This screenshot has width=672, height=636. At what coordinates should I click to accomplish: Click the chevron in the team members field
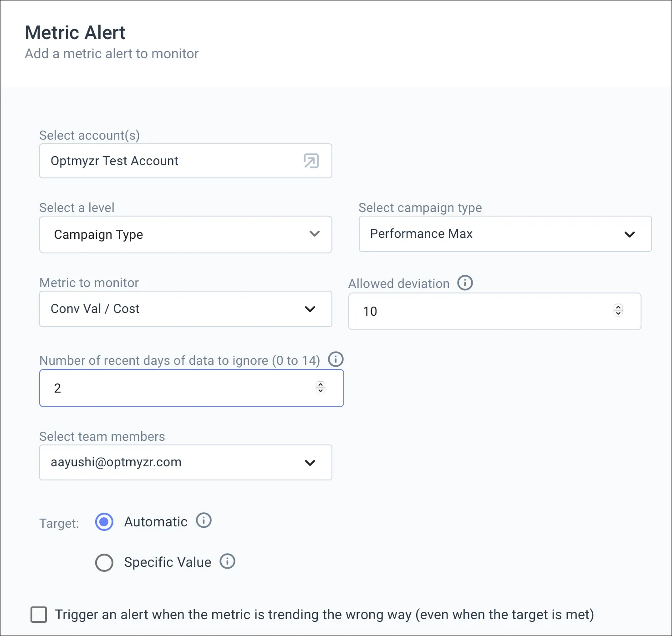pyautogui.click(x=310, y=463)
